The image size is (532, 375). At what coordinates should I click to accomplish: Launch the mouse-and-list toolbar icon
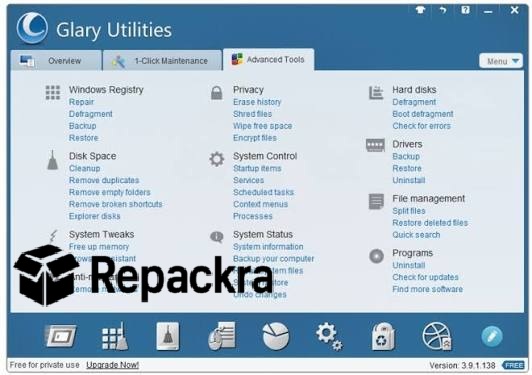[x=222, y=336]
